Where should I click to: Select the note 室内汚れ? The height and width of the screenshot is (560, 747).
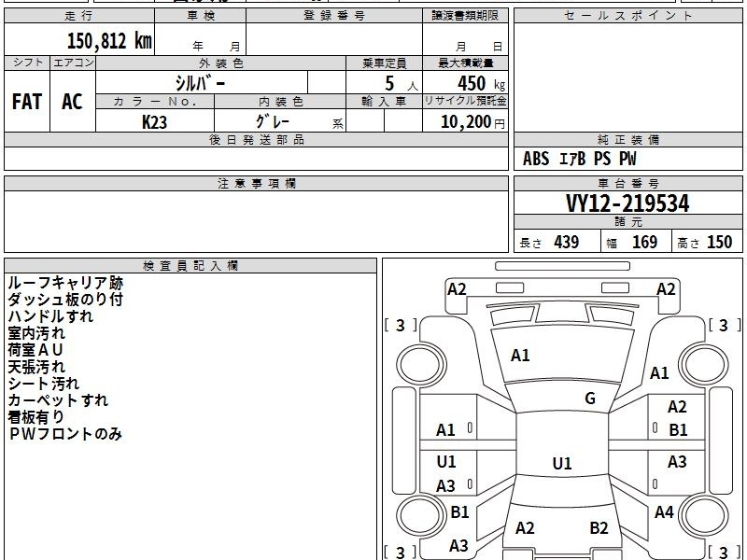(x=36, y=333)
